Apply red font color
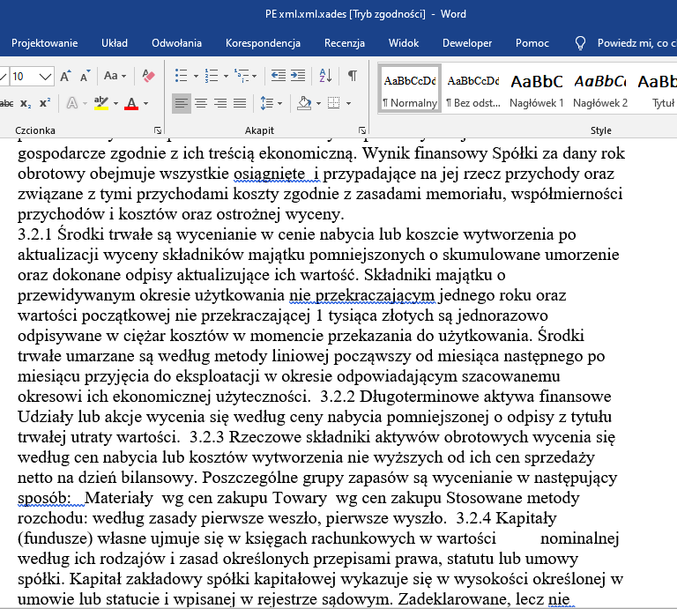Viewport: 677px width, 616px height. click(131, 104)
